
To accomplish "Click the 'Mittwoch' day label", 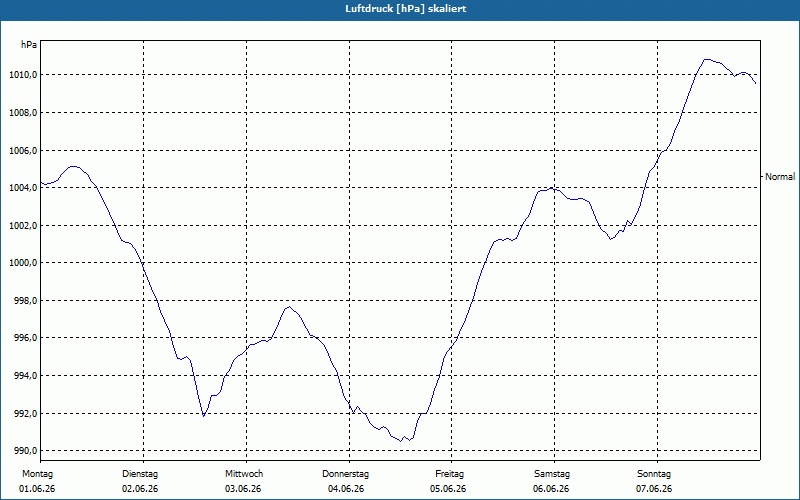I will click(244, 474).
